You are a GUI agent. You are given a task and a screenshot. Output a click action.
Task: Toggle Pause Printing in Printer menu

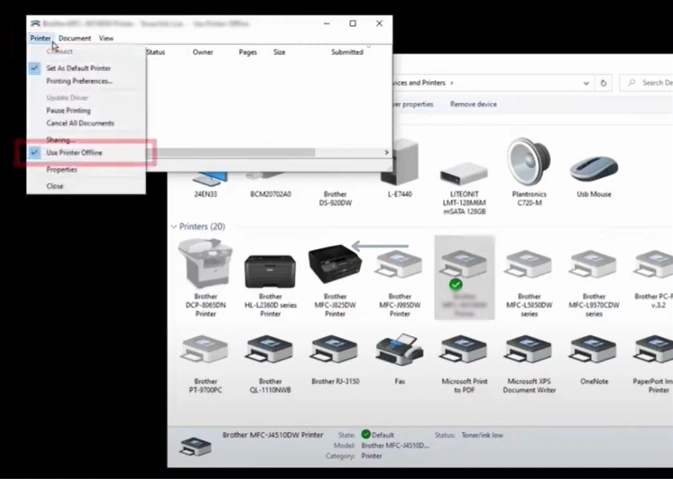68,110
